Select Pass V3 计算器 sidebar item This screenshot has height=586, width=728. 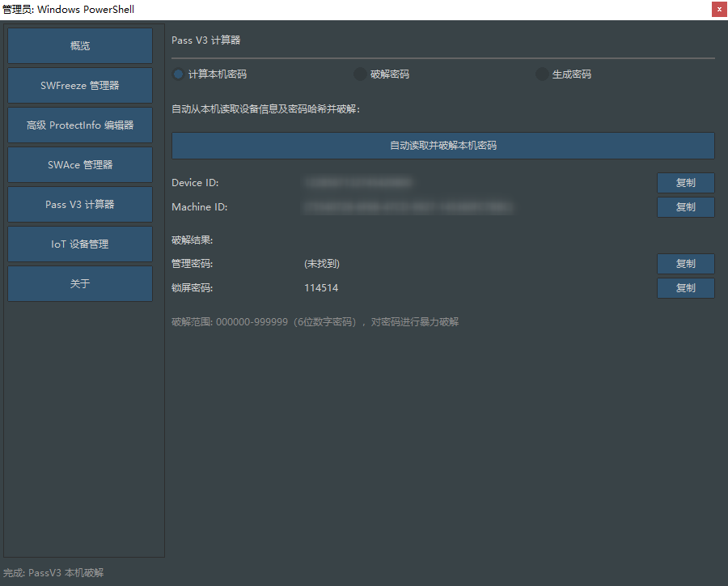[80, 205]
